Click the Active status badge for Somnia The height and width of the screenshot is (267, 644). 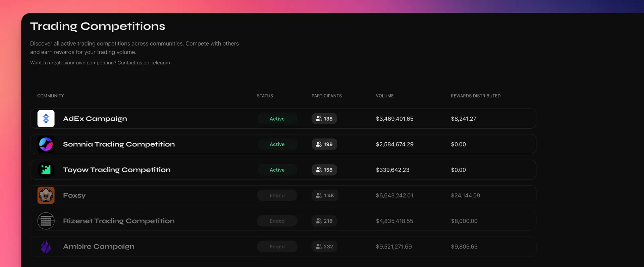[x=277, y=144]
